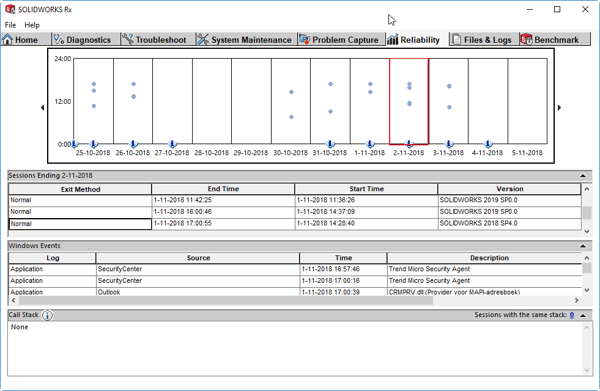
Task: Click SOLIDWORKS 2018 SP4.0 version cell
Action: [509, 223]
